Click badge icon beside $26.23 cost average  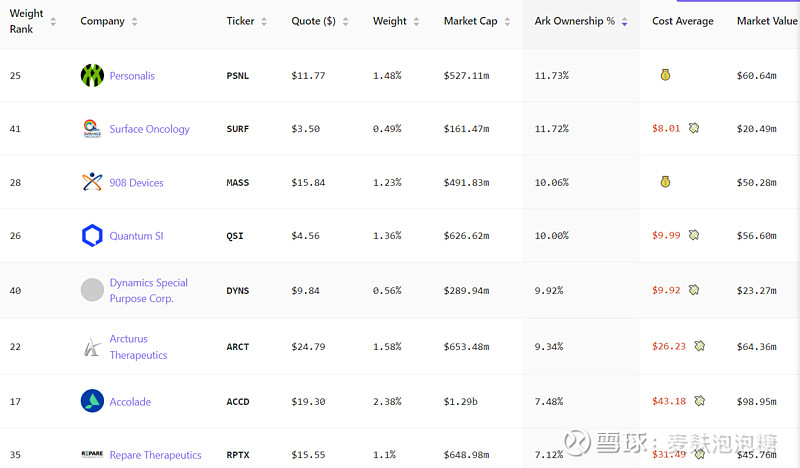(699, 346)
